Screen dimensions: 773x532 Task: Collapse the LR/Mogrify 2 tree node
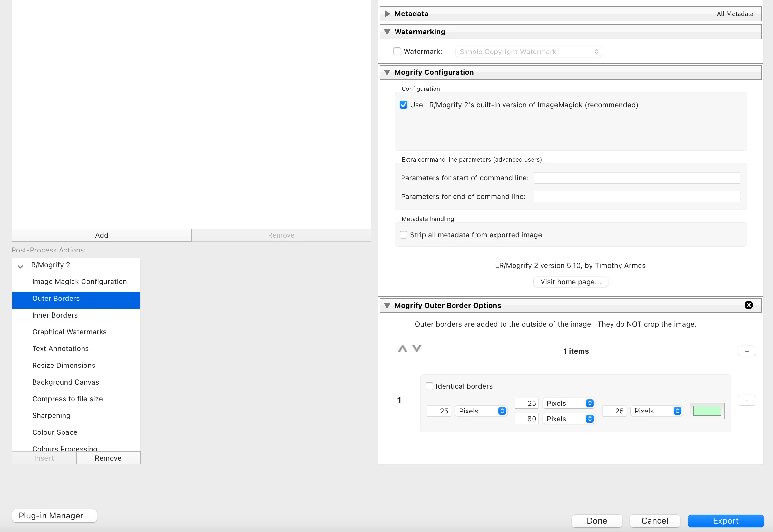pos(20,266)
